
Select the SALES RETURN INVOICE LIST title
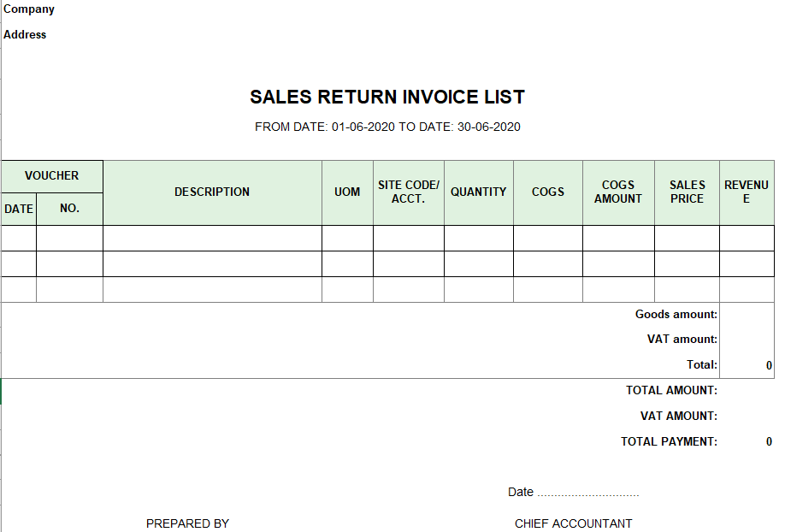point(387,98)
